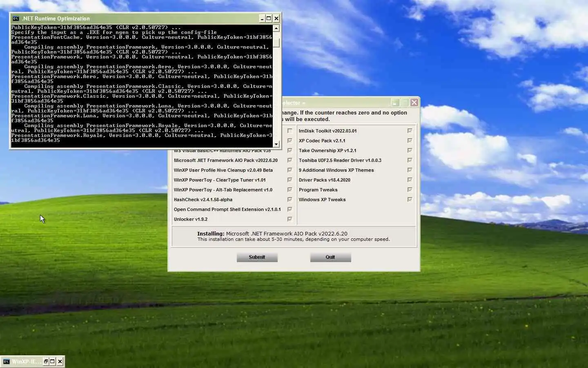Viewport: 588px width, 368px height.
Task: Click 'Open Command Prompt Shell Extension v2.1.0.1' label
Action: click(227, 209)
